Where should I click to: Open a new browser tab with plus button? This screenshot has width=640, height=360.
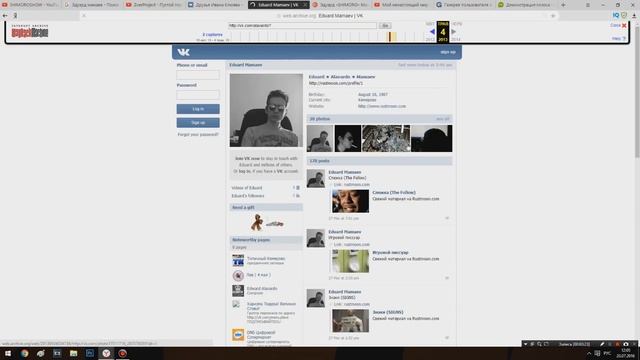pos(563,5)
